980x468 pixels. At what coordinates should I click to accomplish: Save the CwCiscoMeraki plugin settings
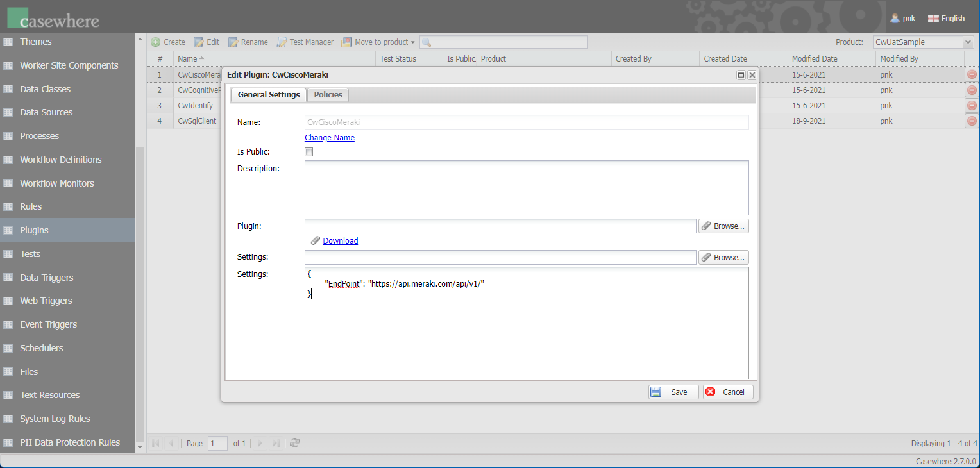pos(673,392)
